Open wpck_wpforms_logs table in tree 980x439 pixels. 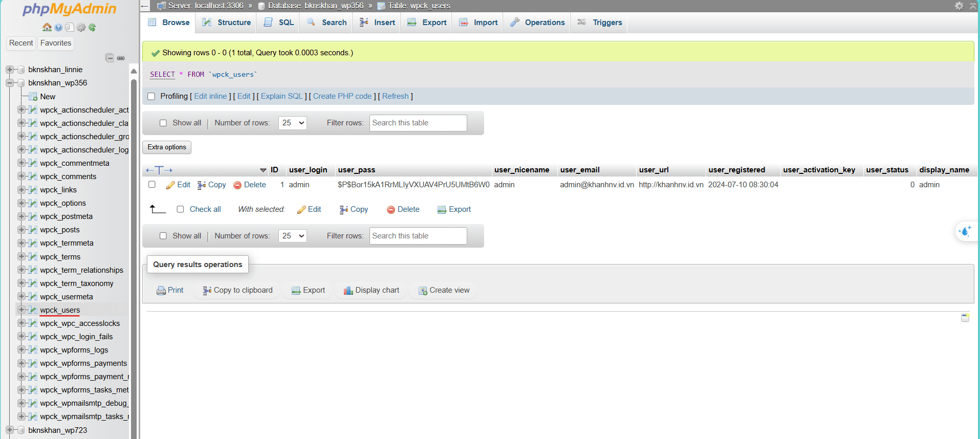[74, 350]
